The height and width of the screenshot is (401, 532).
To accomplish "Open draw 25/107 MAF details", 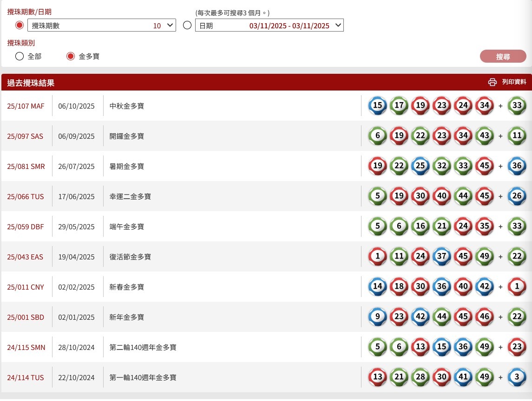I will (26, 106).
